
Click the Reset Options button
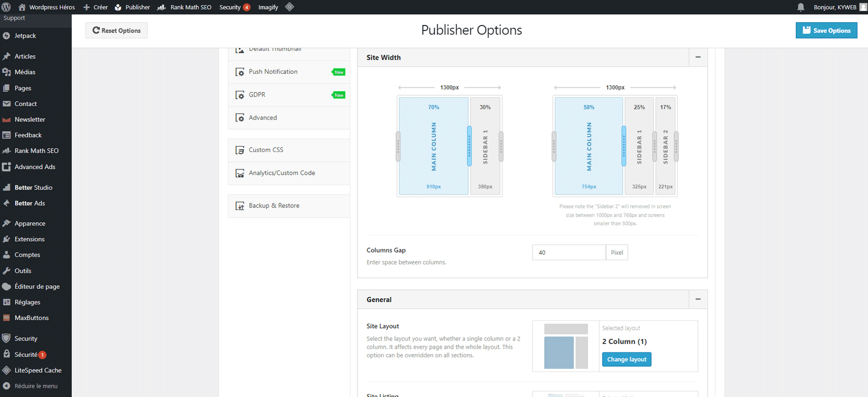tap(117, 30)
